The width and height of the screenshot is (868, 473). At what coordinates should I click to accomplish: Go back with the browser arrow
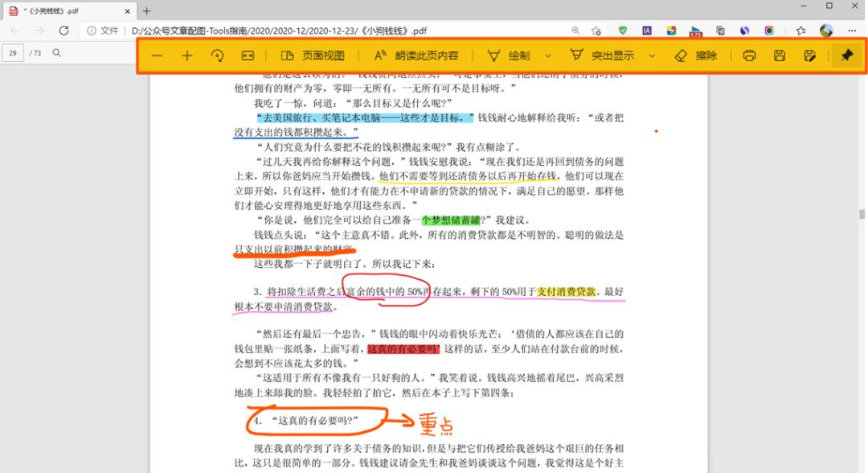point(15,31)
